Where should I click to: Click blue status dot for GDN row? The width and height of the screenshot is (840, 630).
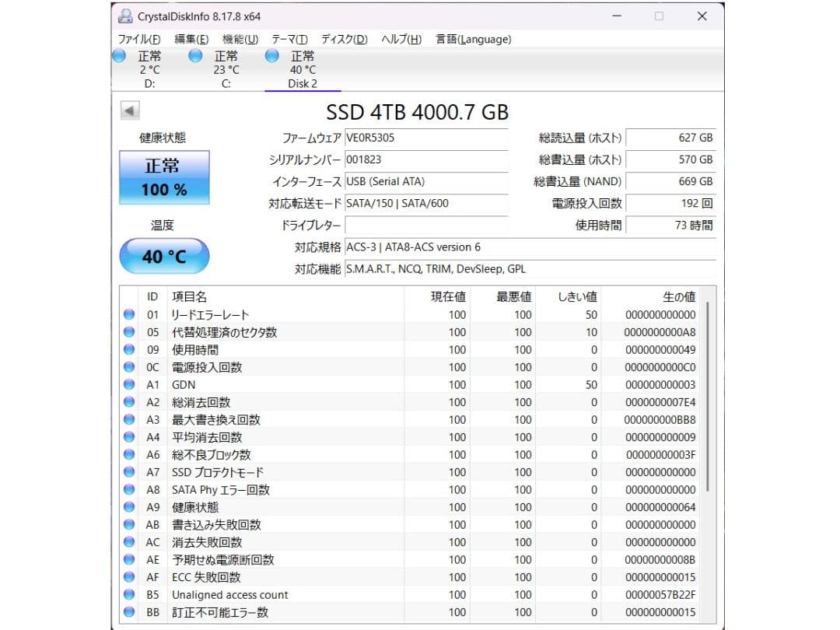tap(129, 385)
